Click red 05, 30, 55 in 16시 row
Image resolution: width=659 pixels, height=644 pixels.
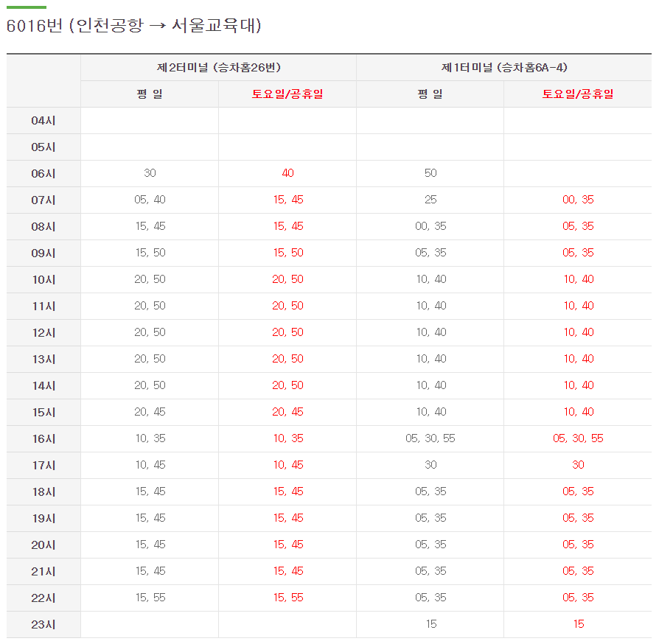point(578,438)
